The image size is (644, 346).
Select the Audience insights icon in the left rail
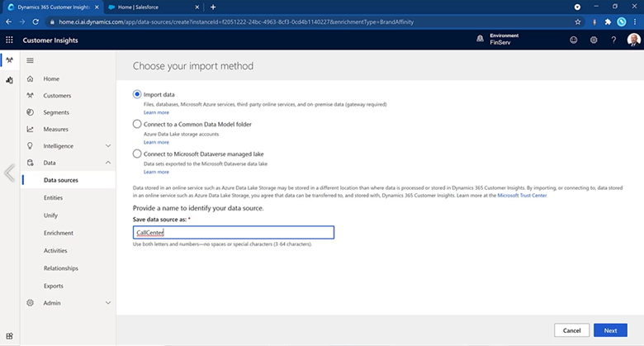9,60
